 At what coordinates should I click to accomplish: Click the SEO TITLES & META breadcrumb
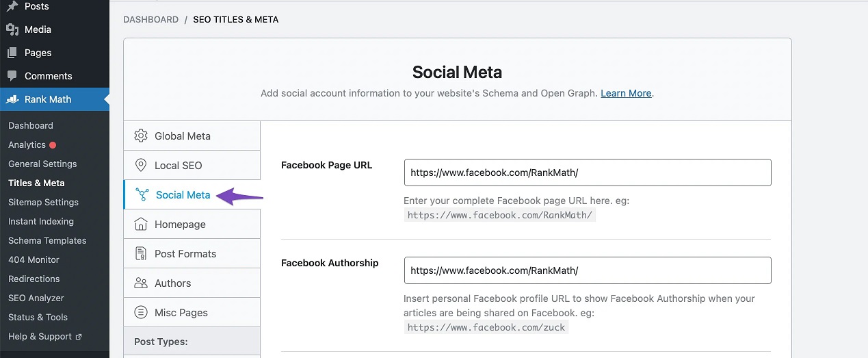pos(236,19)
